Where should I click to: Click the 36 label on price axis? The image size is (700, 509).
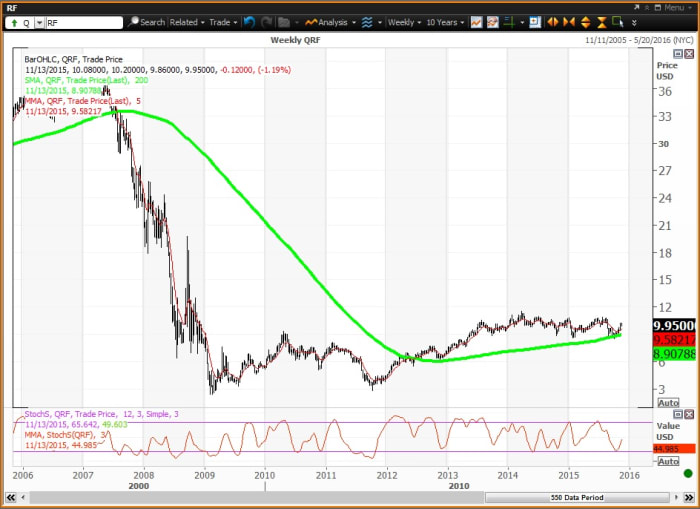click(x=665, y=92)
